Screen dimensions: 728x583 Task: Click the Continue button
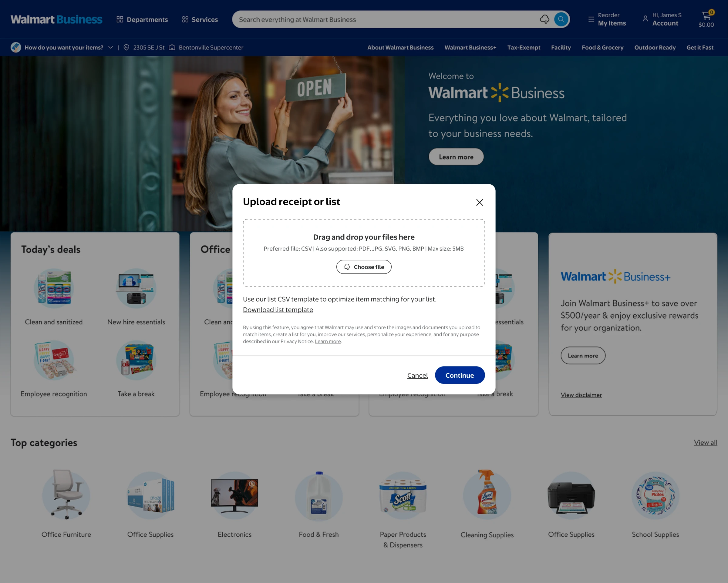460,375
